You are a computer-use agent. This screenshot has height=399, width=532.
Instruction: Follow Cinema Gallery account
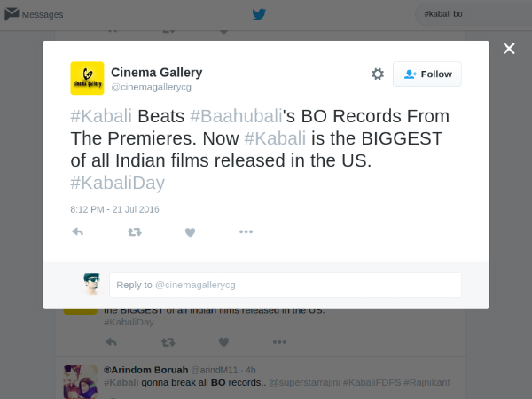click(x=427, y=74)
